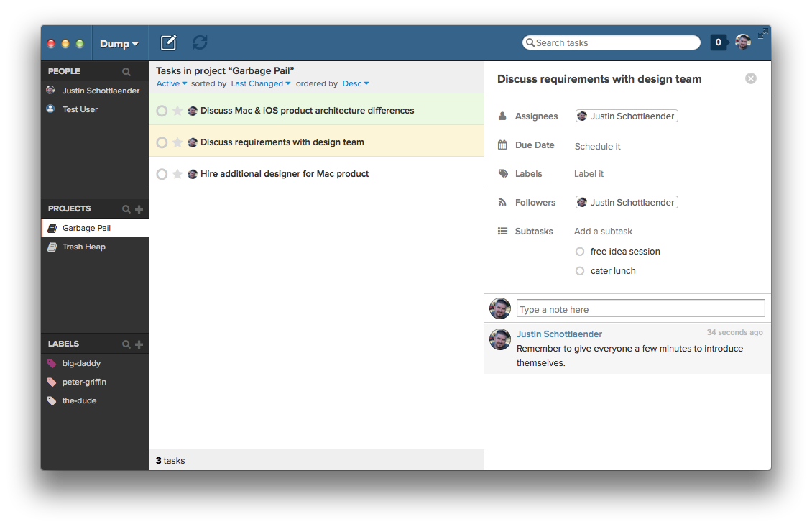The image size is (812, 527).
Task: Filter by peter-griffin label
Action: [x=95, y=382]
